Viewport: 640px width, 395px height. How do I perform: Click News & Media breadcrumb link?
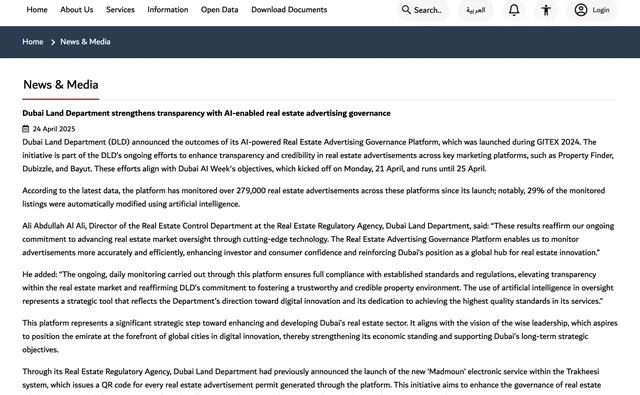[85, 42]
